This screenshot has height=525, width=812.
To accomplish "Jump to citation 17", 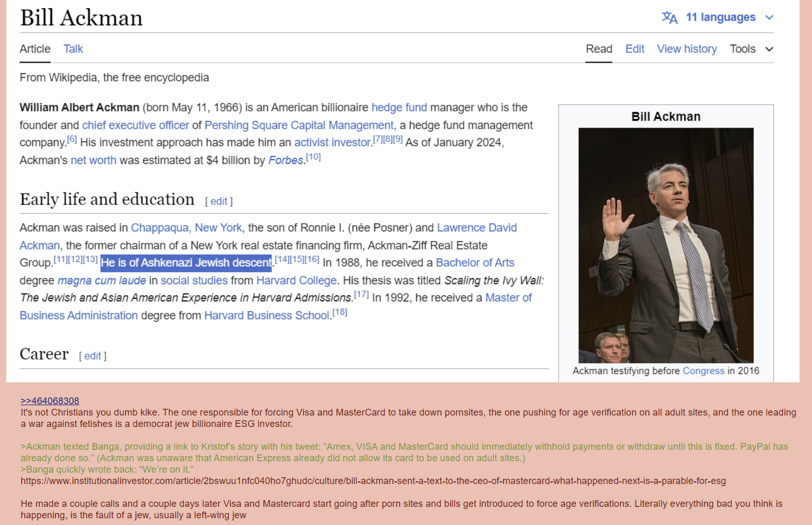I will (x=361, y=295).
